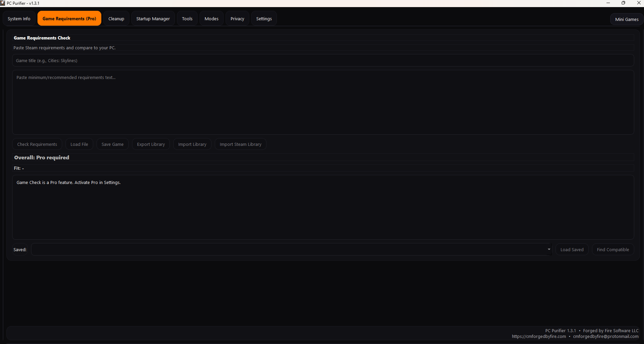This screenshot has height=344, width=644.
Task: Click the Load File button
Action: coord(79,144)
